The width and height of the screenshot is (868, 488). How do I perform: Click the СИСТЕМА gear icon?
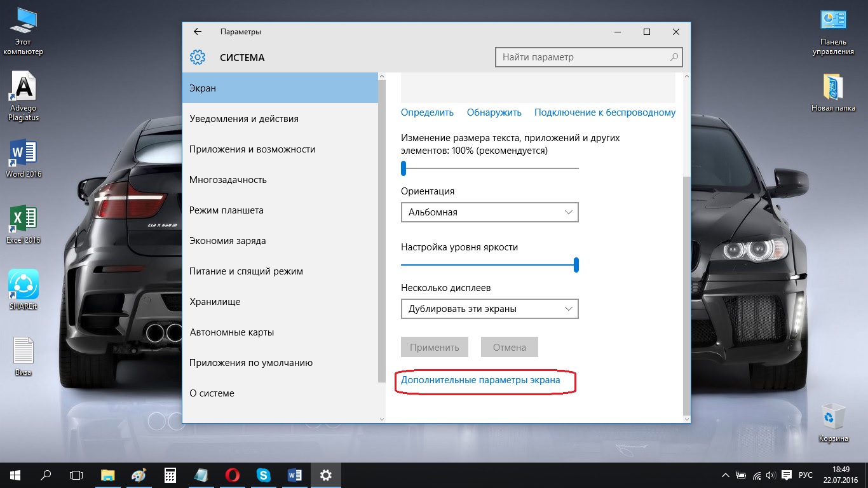[x=198, y=57]
